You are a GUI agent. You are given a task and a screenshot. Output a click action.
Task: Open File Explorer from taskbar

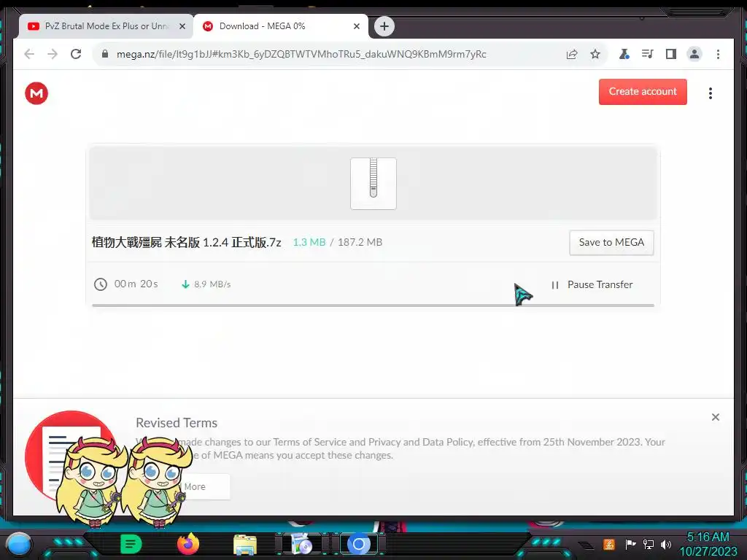[245, 545]
